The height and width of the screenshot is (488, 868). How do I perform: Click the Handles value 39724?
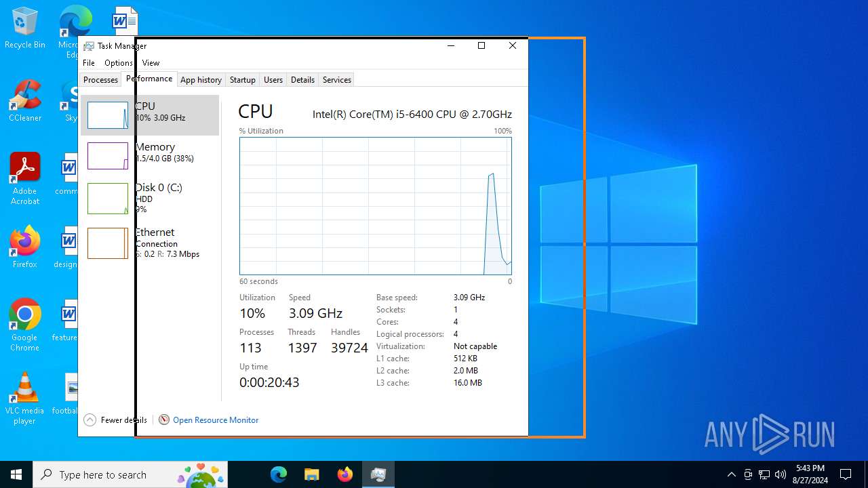point(349,348)
